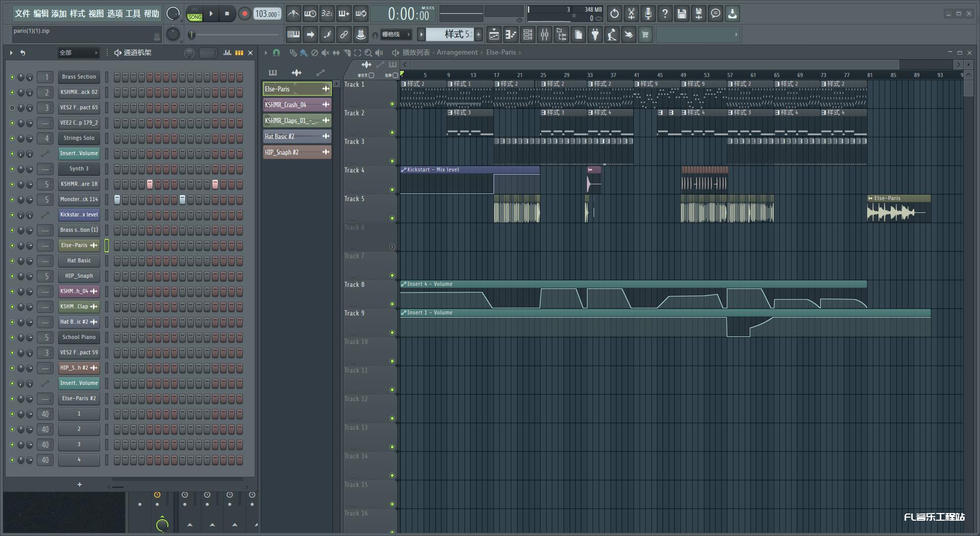Viewport: 980px width, 536px height.
Task: Expand the channel rack options arrow
Action: 11,53
